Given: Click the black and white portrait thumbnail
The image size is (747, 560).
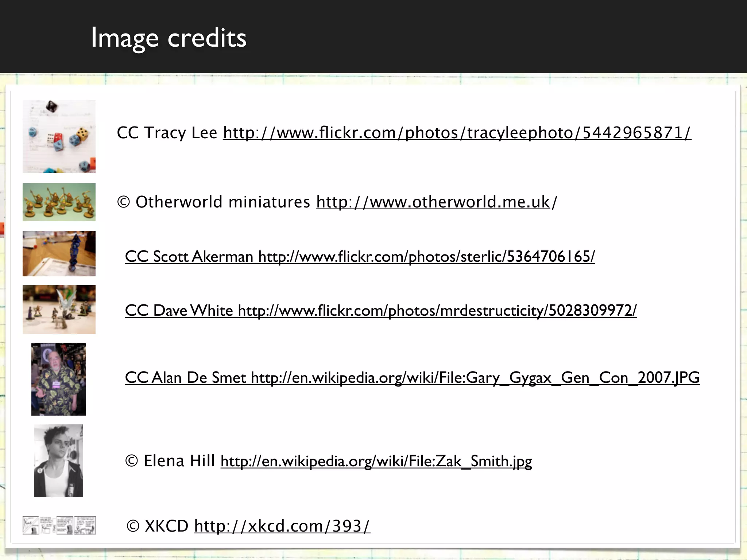Looking at the screenshot, I should [x=59, y=461].
